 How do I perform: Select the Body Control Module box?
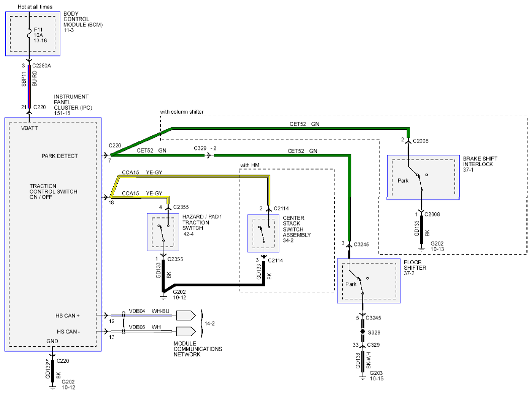coord(33,34)
